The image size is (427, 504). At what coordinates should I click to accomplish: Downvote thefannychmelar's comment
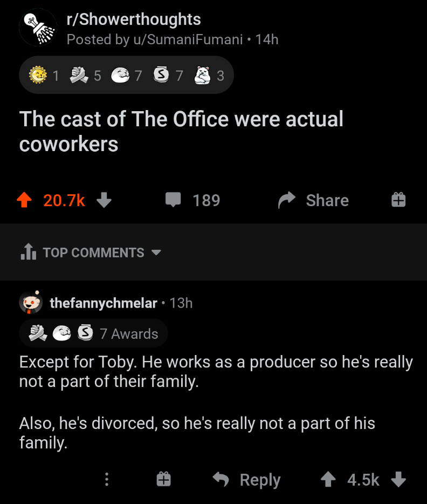coord(397,479)
